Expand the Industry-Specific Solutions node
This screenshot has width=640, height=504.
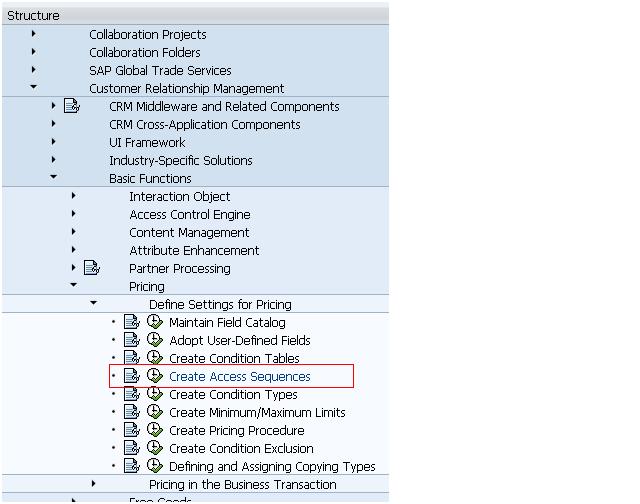click(53, 160)
